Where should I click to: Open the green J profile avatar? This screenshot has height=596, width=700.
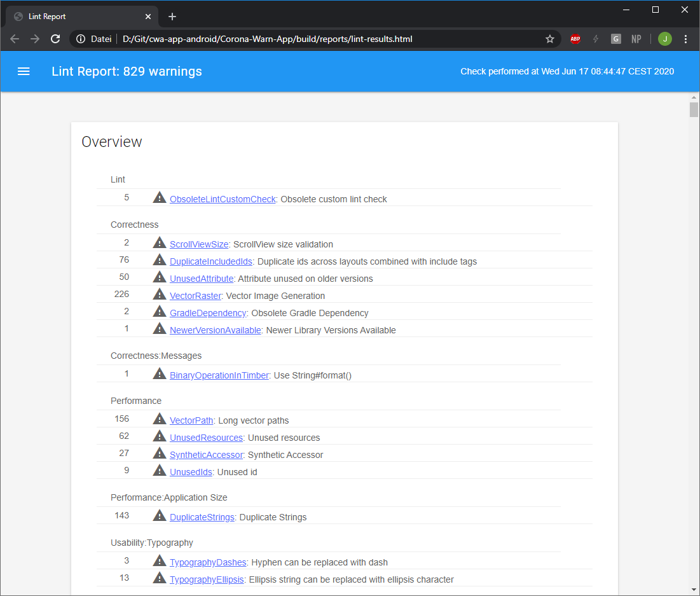coord(665,39)
